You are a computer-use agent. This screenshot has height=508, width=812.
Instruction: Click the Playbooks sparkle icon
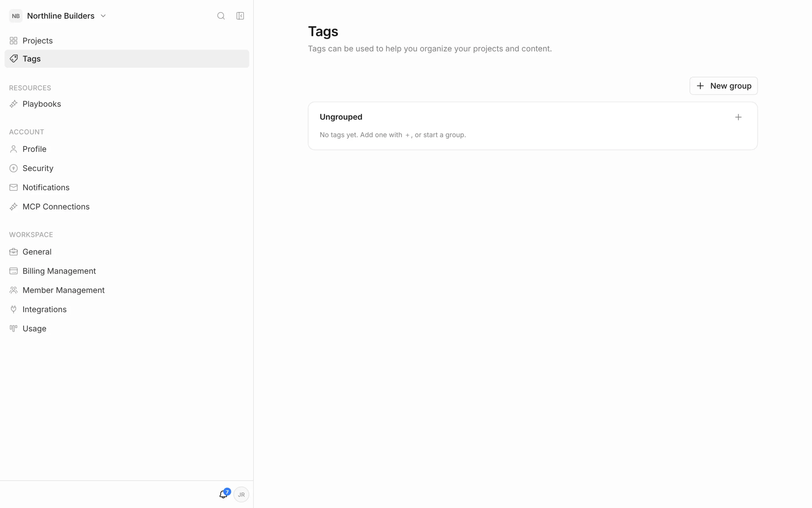pos(13,104)
